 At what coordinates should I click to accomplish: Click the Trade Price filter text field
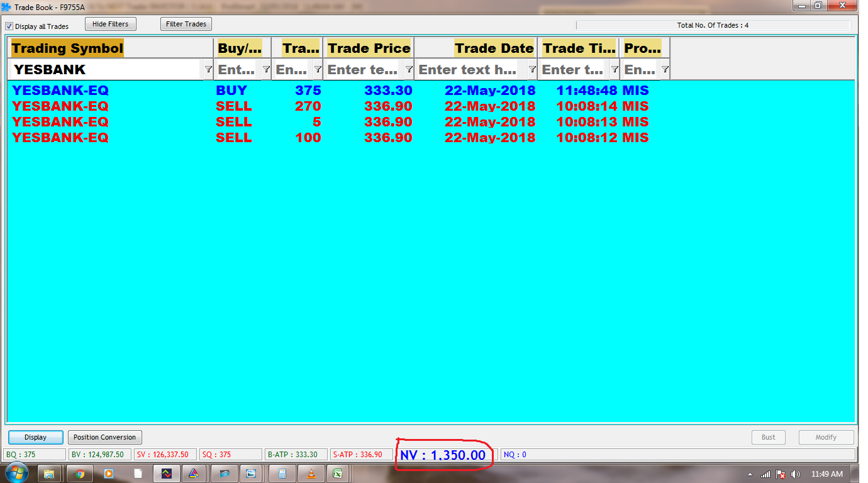coord(364,69)
